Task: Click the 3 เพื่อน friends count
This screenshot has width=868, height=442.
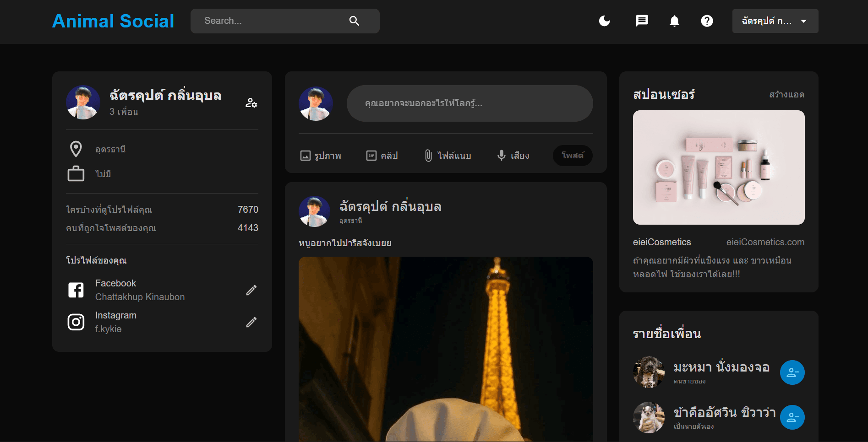Action: click(124, 112)
